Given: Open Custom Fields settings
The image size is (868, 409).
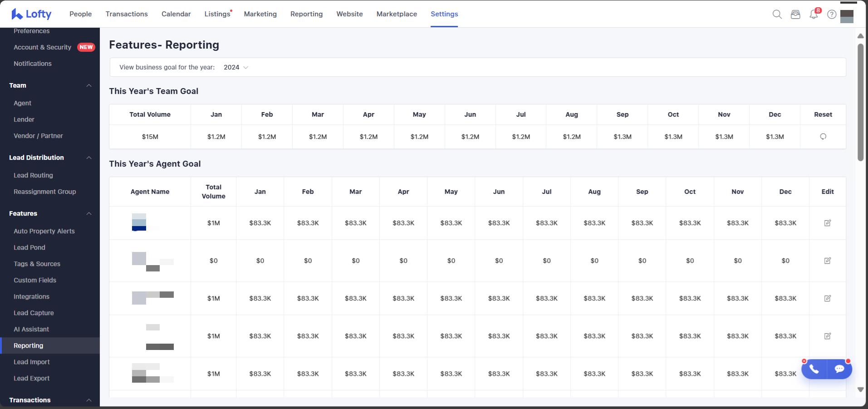Looking at the screenshot, I should (x=35, y=280).
